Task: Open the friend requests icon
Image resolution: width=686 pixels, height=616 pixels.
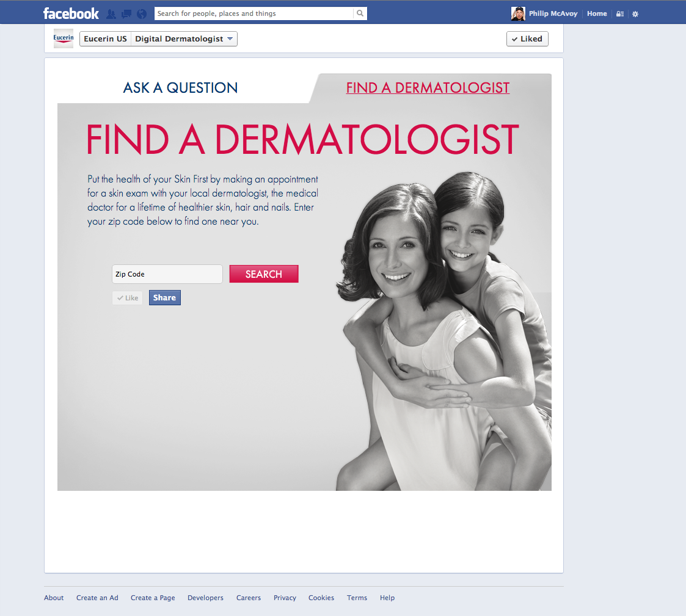Action: (111, 13)
